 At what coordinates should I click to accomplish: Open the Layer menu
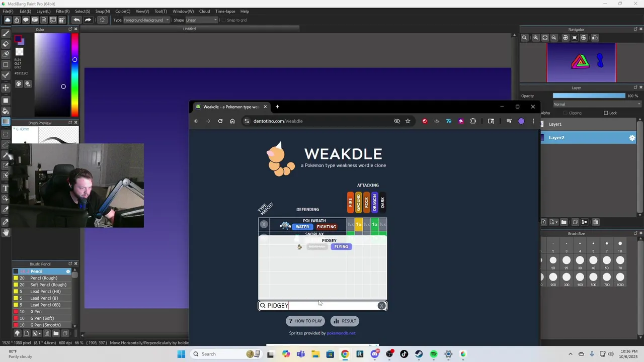pos(43,11)
